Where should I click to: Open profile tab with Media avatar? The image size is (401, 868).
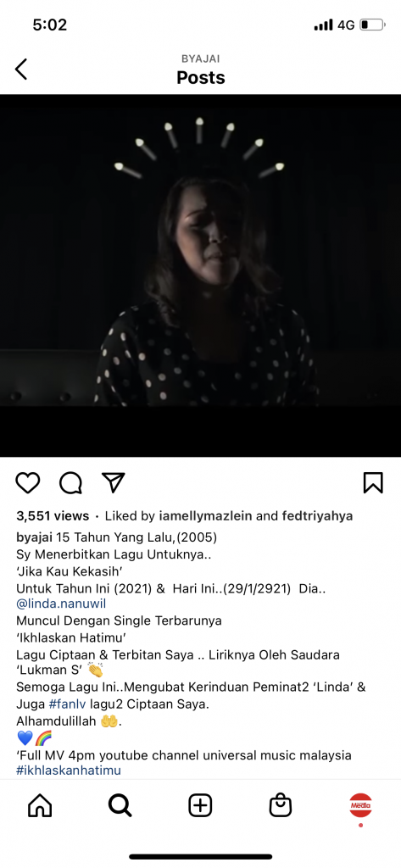tap(360, 805)
